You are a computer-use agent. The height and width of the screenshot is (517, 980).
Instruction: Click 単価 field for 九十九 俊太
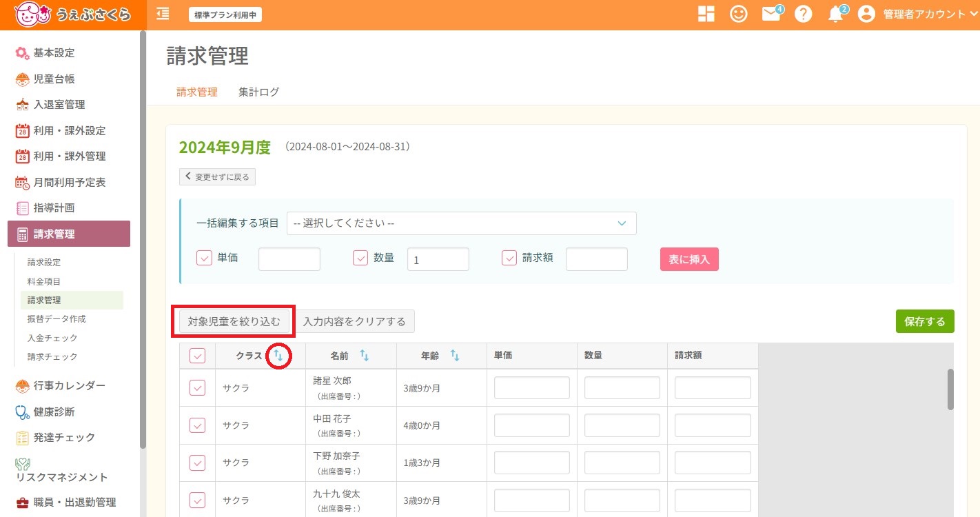coord(532,500)
